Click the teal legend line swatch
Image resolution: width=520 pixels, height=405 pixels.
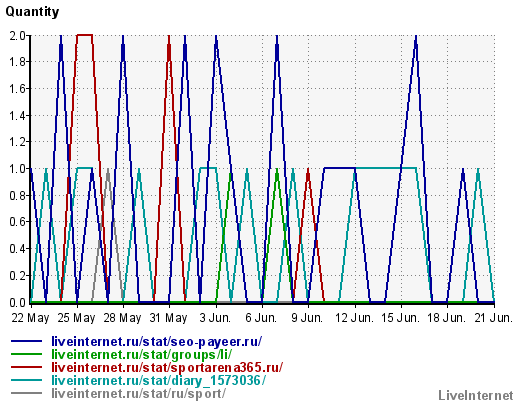[27, 380]
